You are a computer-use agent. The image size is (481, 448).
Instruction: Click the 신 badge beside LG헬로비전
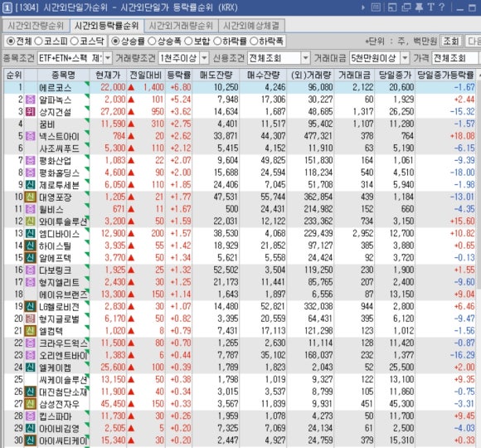pos(30,306)
